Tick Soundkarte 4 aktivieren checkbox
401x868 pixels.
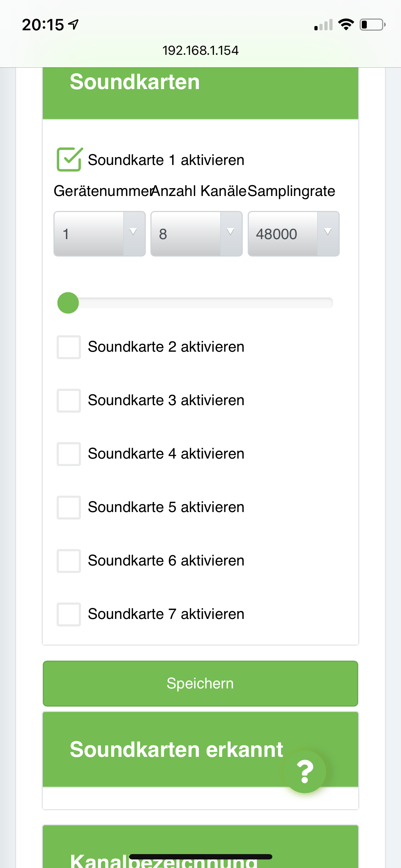coord(69,454)
